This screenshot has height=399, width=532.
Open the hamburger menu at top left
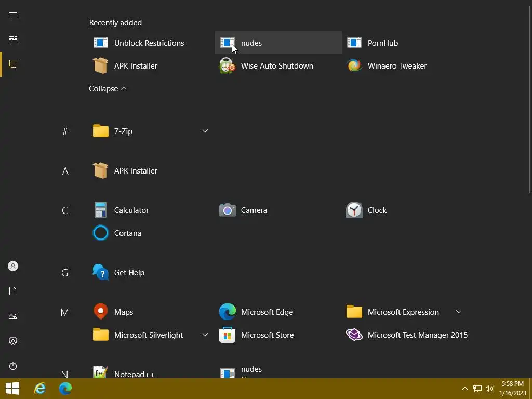tap(13, 15)
